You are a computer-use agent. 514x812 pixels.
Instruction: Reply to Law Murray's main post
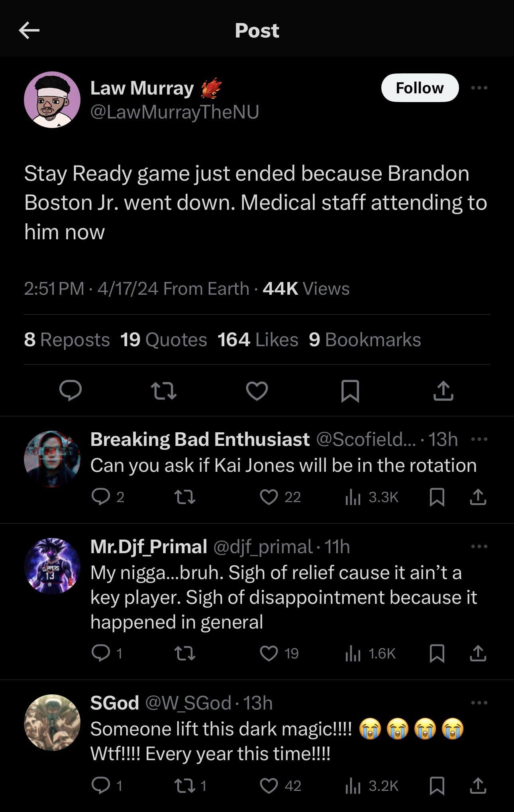point(71,390)
